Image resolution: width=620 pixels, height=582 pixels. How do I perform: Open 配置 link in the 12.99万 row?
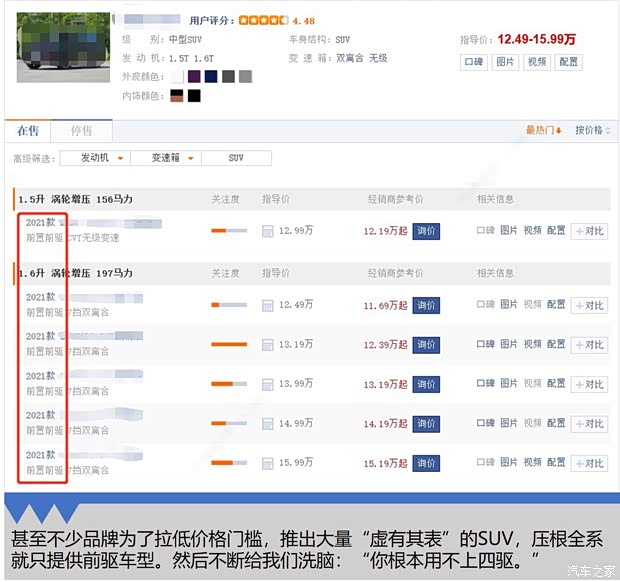click(x=556, y=231)
